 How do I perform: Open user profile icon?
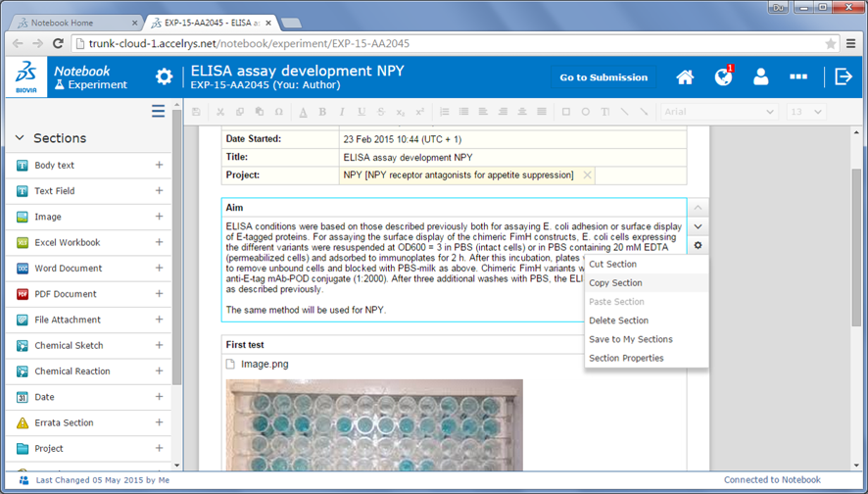coord(760,76)
